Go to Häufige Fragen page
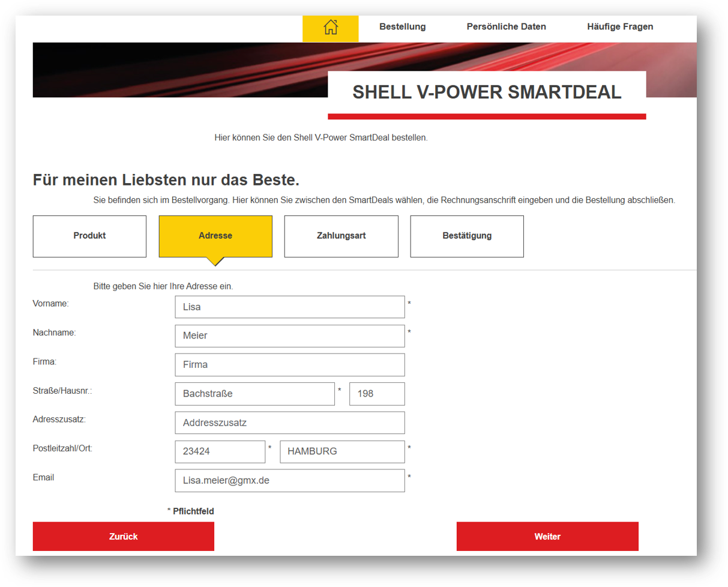 click(x=620, y=26)
